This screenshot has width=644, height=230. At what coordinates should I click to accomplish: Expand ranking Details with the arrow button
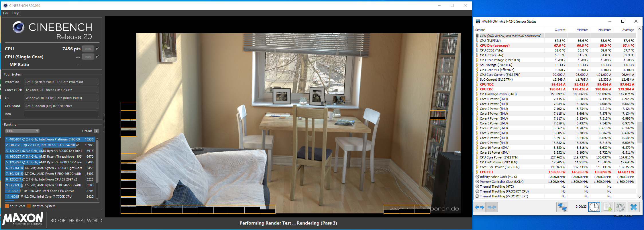pos(97,131)
